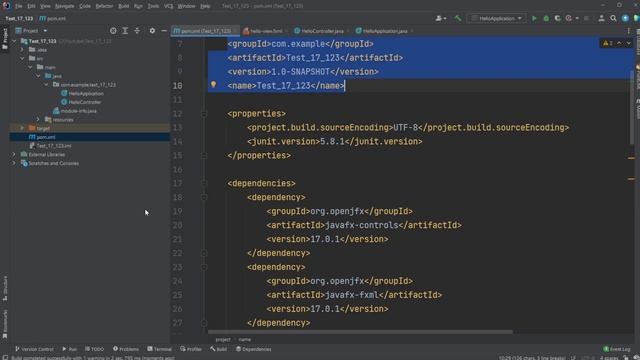Image resolution: width=640 pixels, height=360 pixels.
Task: Collapse all in Project panel
Action: pyautogui.click(x=137, y=31)
